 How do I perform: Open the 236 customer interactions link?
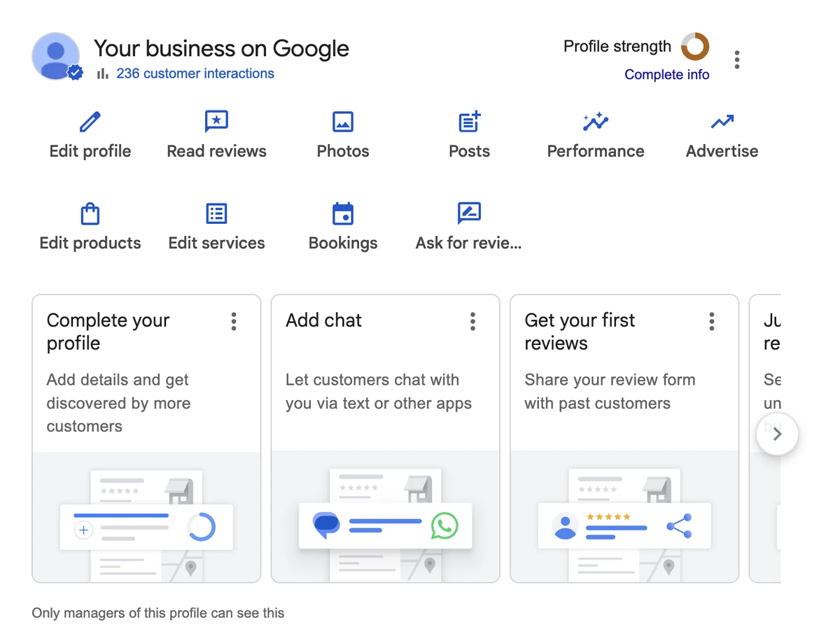click(x=195, y=73)
